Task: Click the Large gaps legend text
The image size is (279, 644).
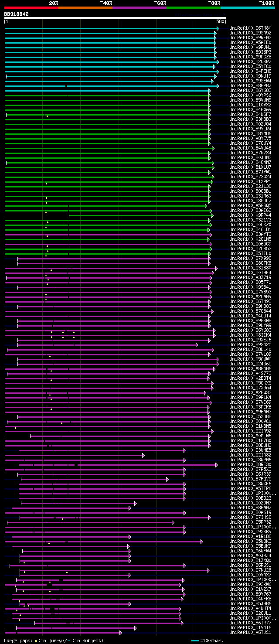Action: (54, 641)
